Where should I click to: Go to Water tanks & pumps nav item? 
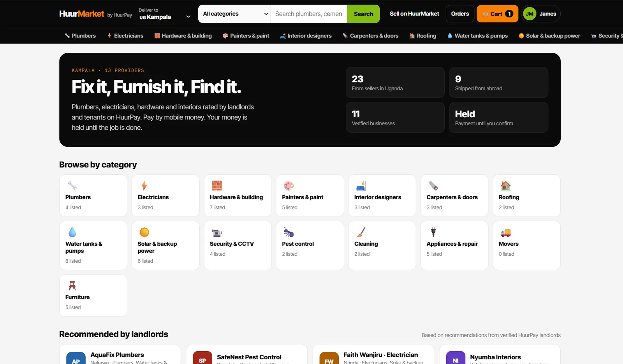[477, 36]
